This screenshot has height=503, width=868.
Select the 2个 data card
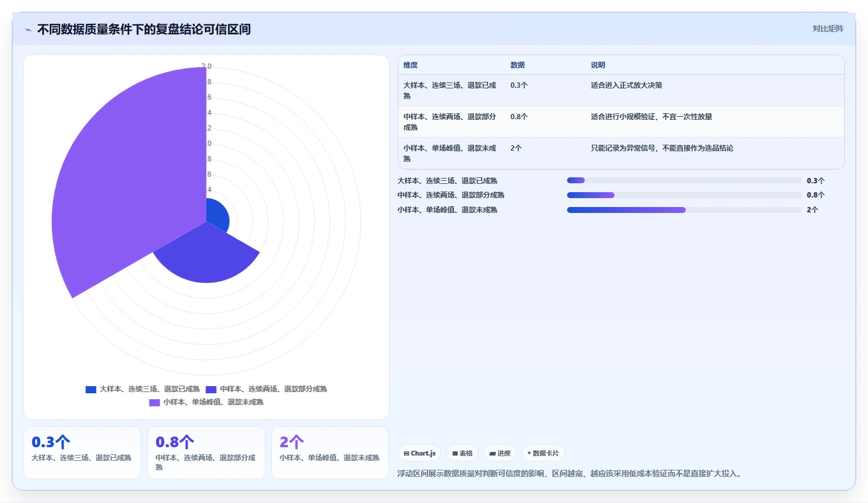pyautogui.click(x=330, y=453)
